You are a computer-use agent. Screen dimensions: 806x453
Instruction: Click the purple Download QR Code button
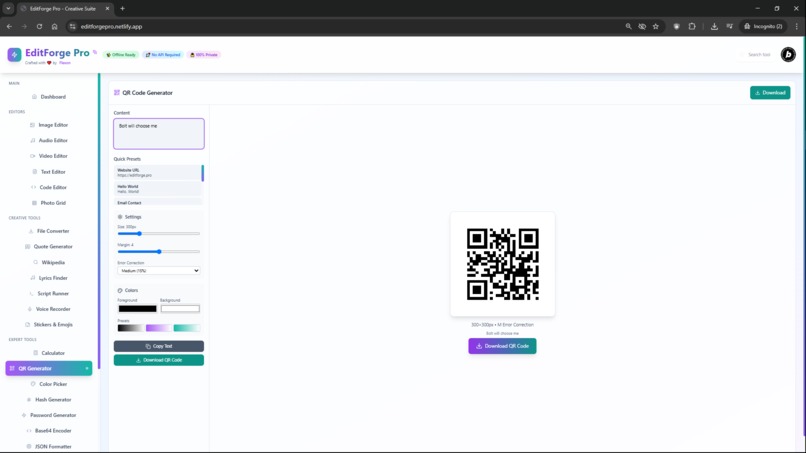(502, 346)
